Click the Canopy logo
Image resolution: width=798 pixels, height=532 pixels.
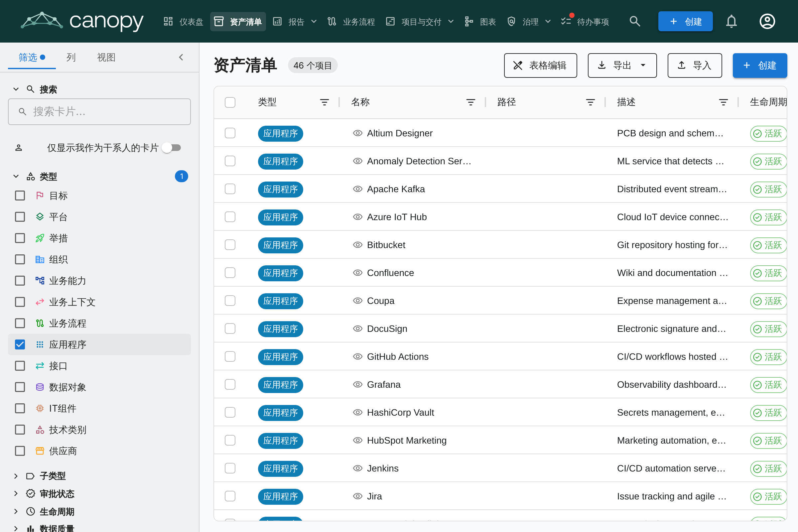[x=82, y=21]
